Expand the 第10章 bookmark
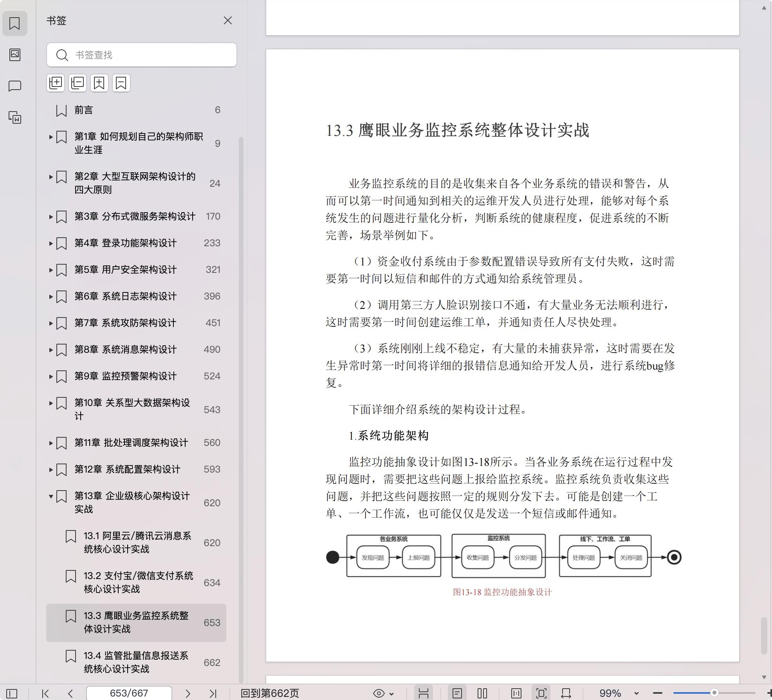This screenshot has height=700, width=772. pos(51,403)
